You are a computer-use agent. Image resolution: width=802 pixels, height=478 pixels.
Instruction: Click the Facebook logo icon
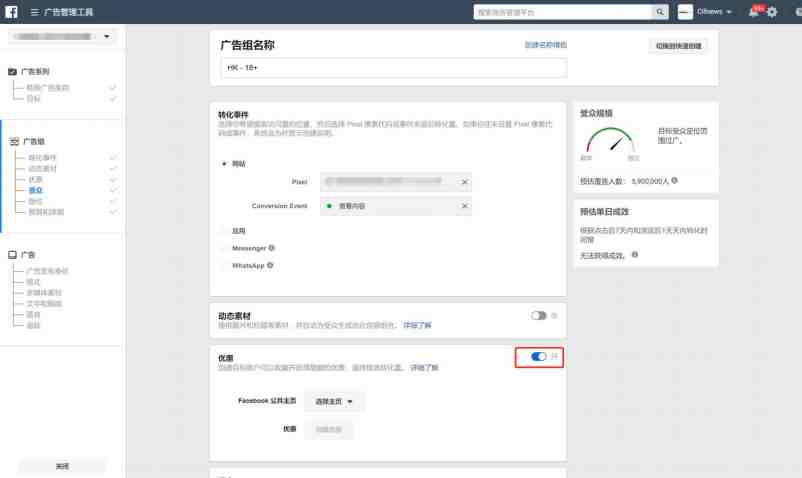(11, 12)
